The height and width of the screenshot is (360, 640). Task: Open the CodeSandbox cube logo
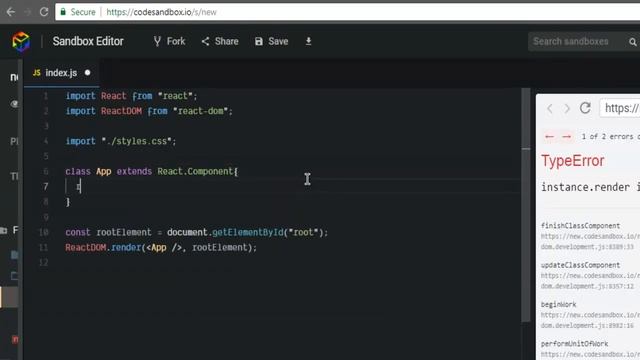(x=21, y=42)
